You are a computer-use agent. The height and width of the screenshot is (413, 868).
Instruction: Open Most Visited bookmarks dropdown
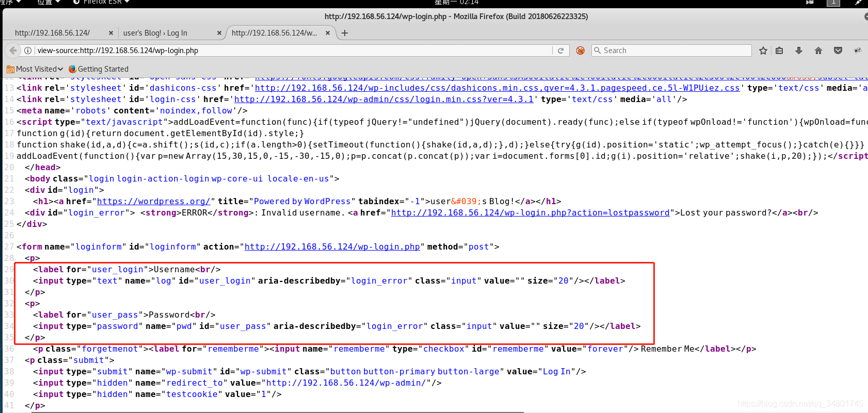pos(35,69)
